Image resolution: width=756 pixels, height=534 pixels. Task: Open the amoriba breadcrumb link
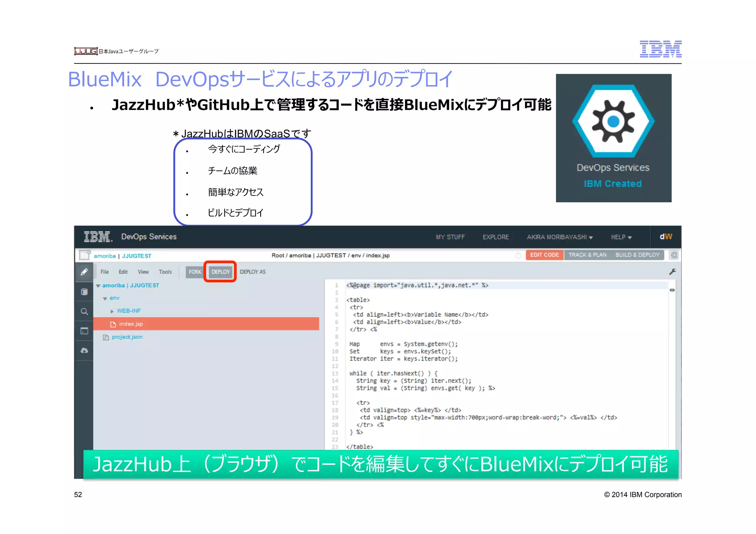pyautogui.click(x=105, y=256)
